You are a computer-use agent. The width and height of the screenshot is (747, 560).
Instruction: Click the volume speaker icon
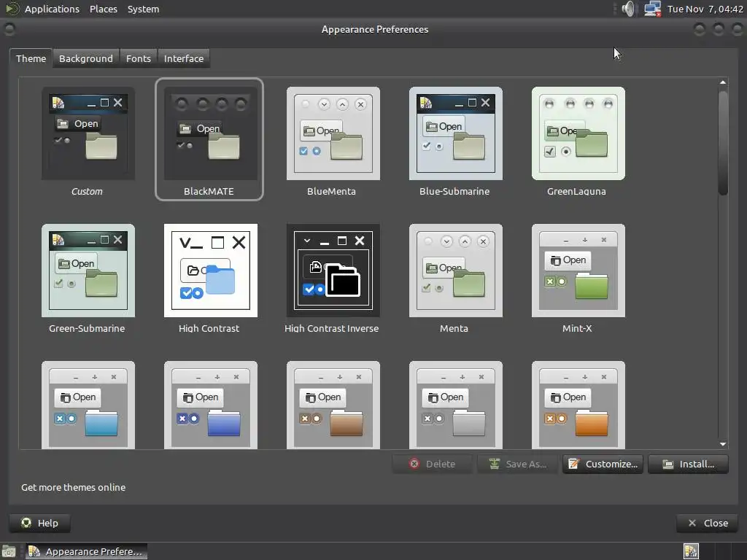click(x=628, y=9)
